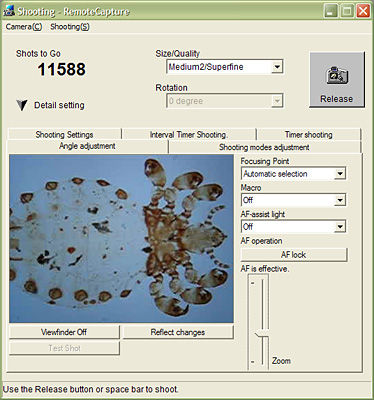Select the Shooting modes adjustment tab
The image size is (374, 400).
coord(265,147)
